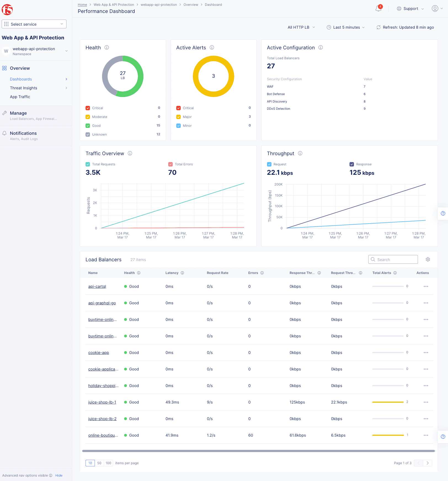
Task: Set 50 items per page
Action: point(99,463)
